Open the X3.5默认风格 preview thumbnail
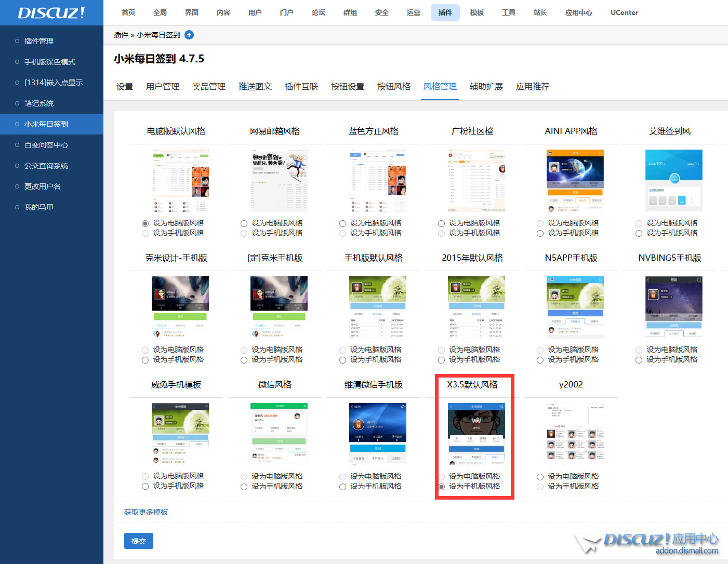The height and width of the screenshot is (564, 728). coord(476,434)
